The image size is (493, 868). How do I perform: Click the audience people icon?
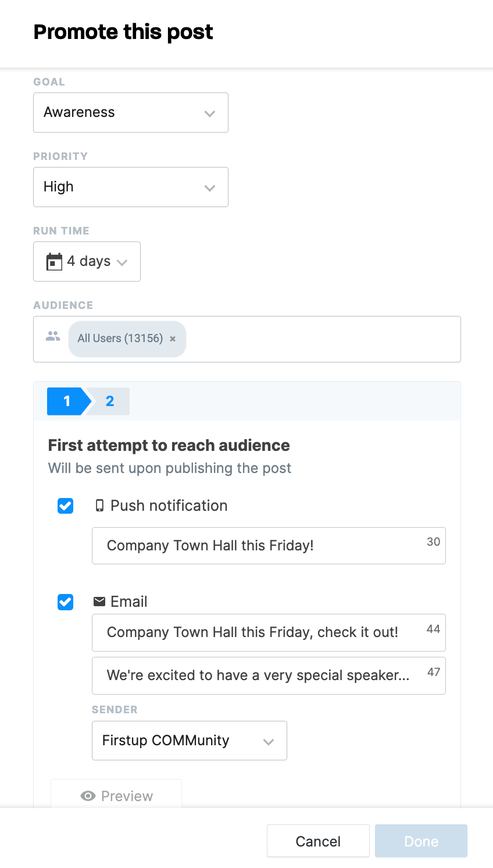coord(53,336)
